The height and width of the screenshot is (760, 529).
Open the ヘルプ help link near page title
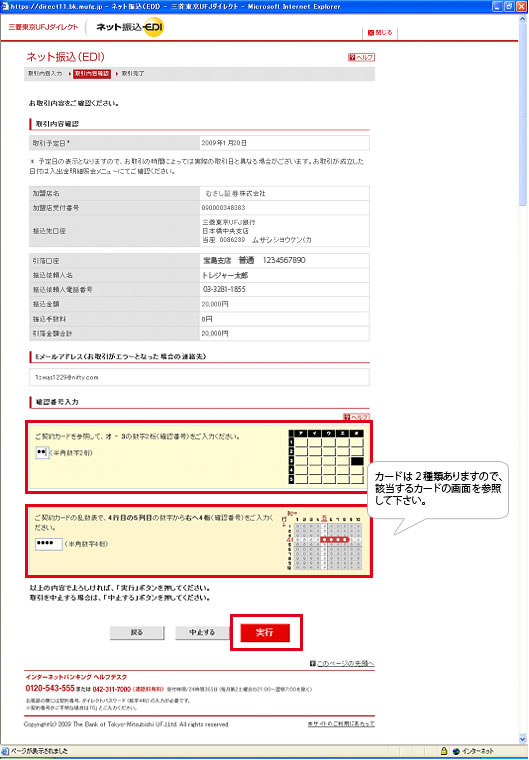(361, 57)
